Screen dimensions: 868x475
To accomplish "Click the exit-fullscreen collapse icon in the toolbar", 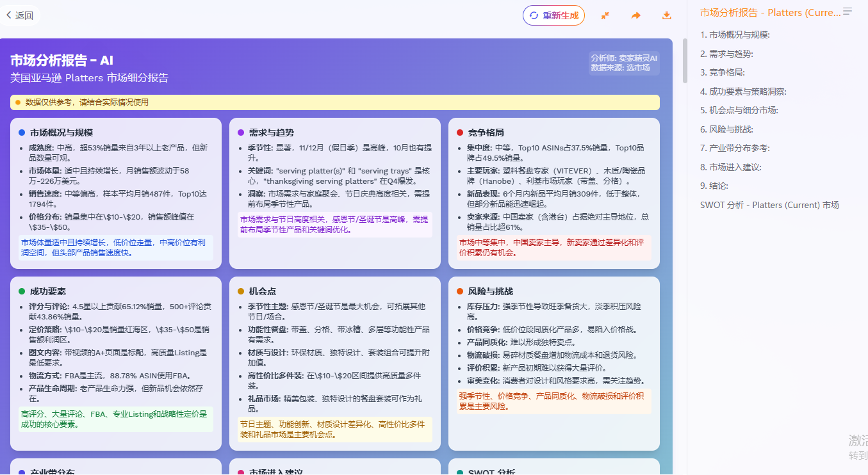I will pos(605,15).
